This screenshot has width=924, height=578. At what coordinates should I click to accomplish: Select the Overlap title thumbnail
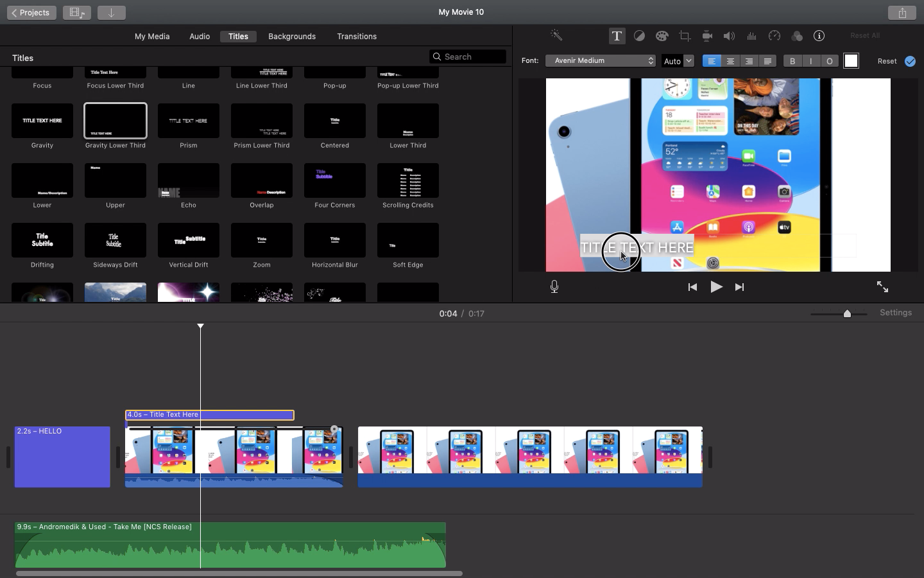tap(262, 180)
